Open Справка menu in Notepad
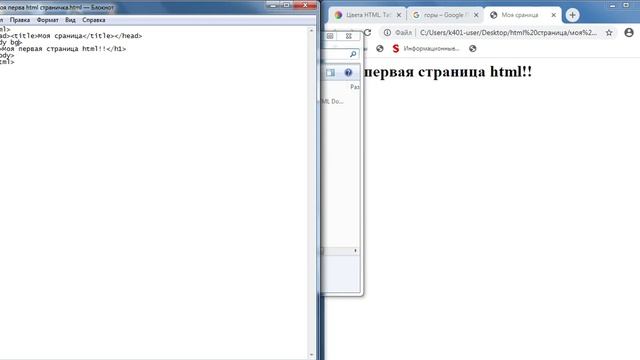640x360 pixels. pyautogui.click(x=93, y=20)
